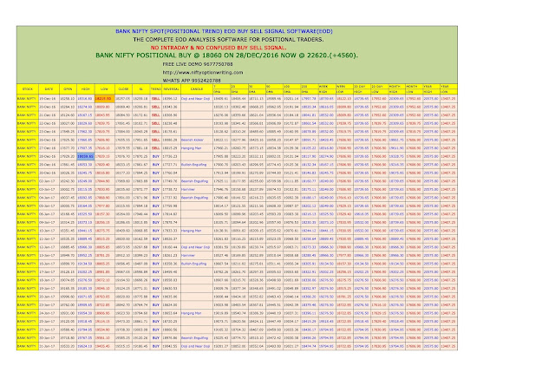
Task: Click the SL column header
Action: pos(140,89)
